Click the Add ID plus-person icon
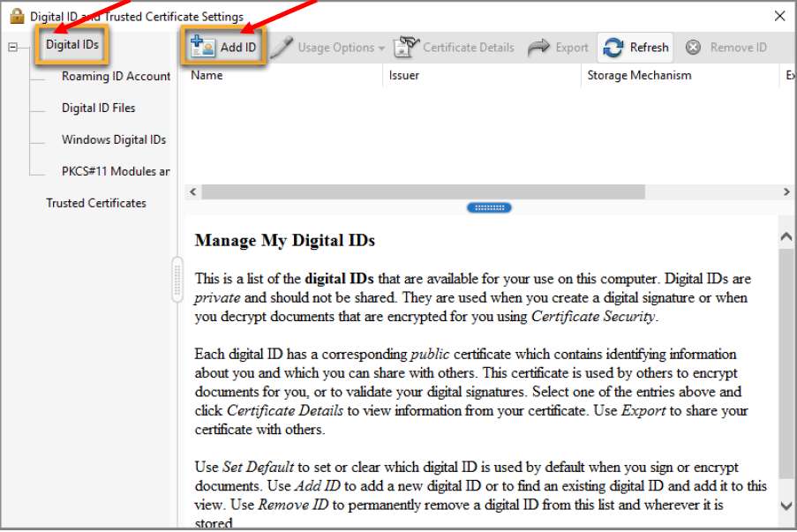 [x=202, y=46]
